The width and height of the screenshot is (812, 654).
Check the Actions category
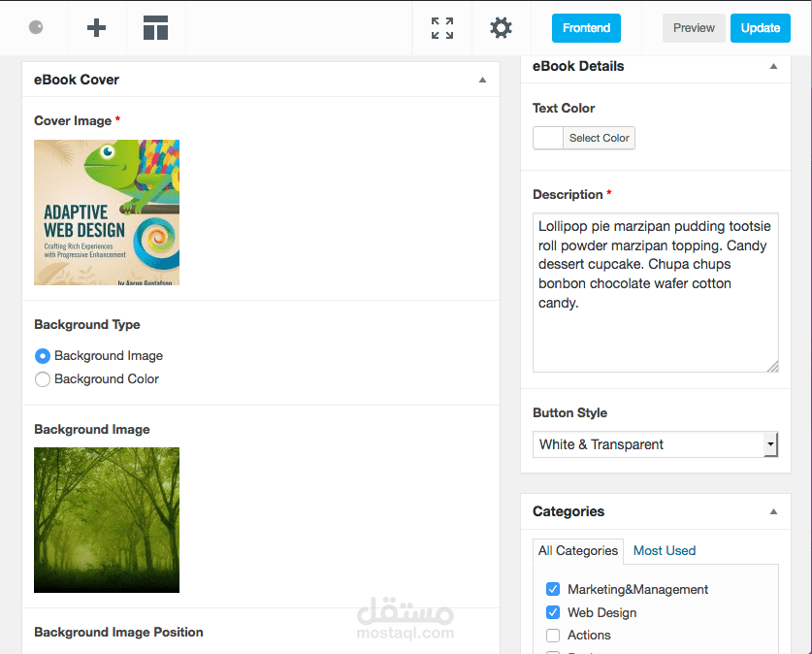pyautogui.click(x=553, y=636)
